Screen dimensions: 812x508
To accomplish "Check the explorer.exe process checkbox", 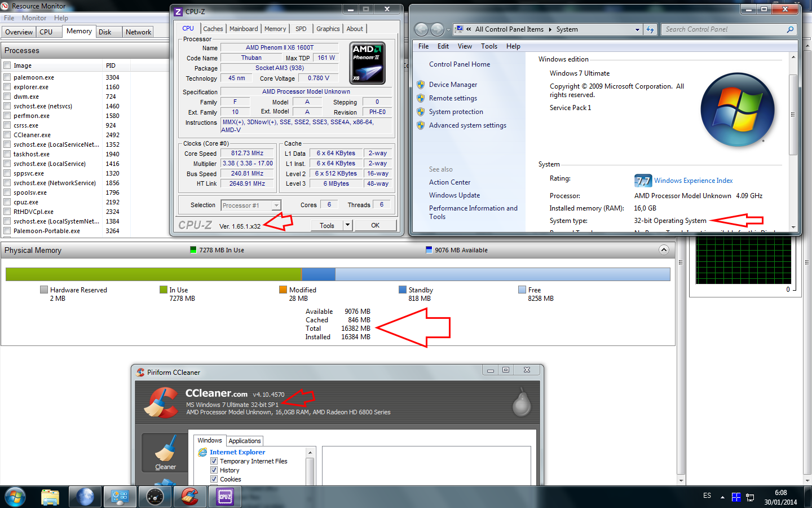I will point(7,87).
